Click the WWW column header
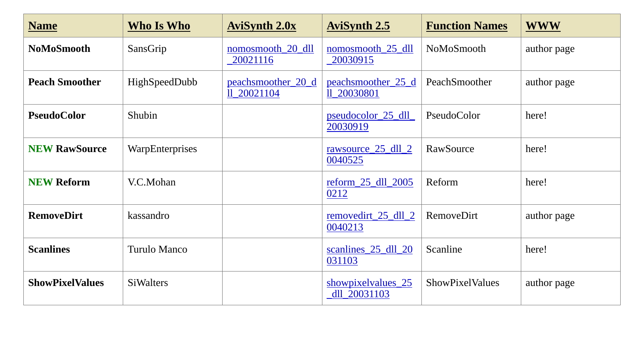The image size is (644, 362). (543, 26)
